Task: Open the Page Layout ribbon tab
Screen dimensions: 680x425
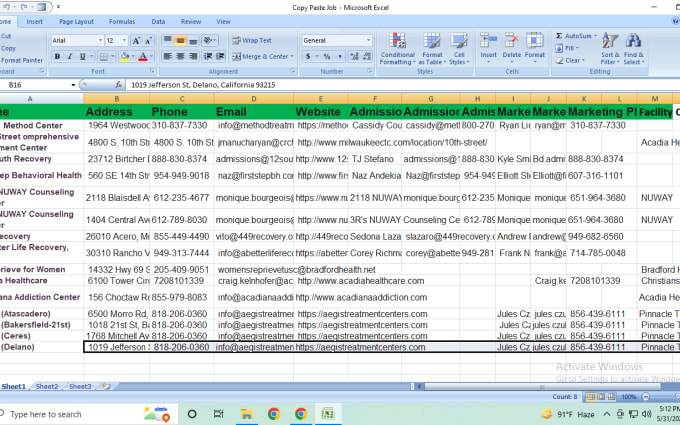Action: (x=76, y=21)
